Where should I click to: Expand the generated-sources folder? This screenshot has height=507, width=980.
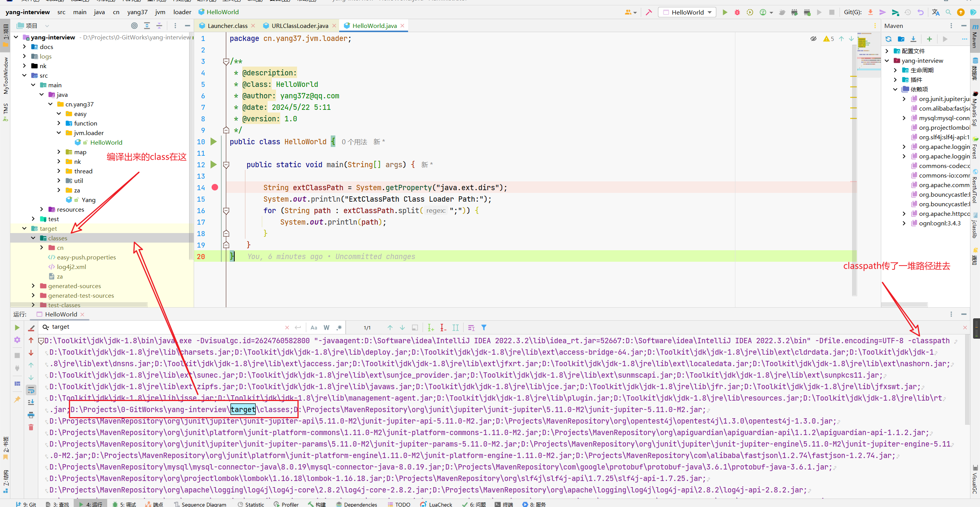pyautogui.click(x=33, y=286)
